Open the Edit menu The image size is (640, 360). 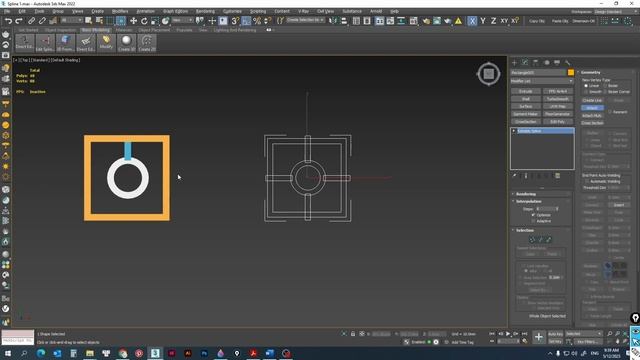point(22,11)
